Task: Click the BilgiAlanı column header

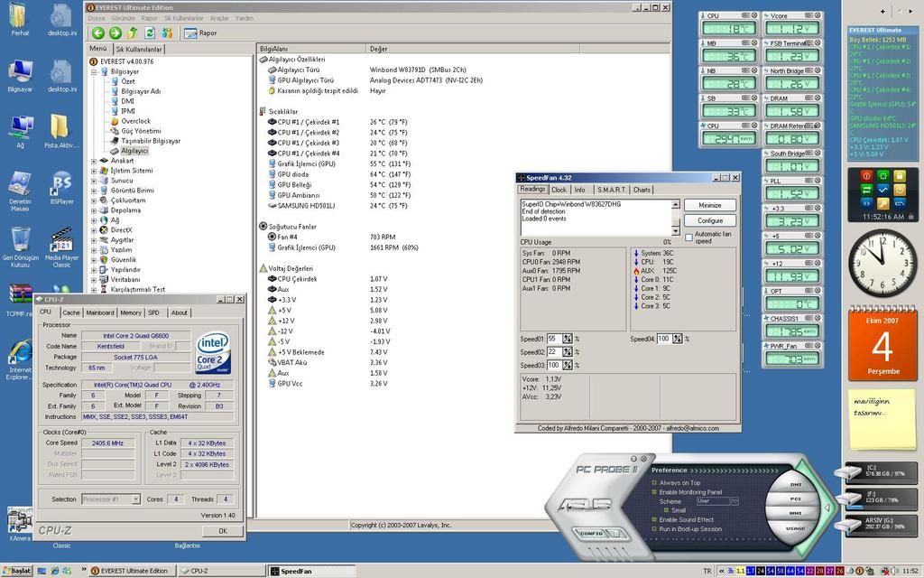Action: point(311,49)
